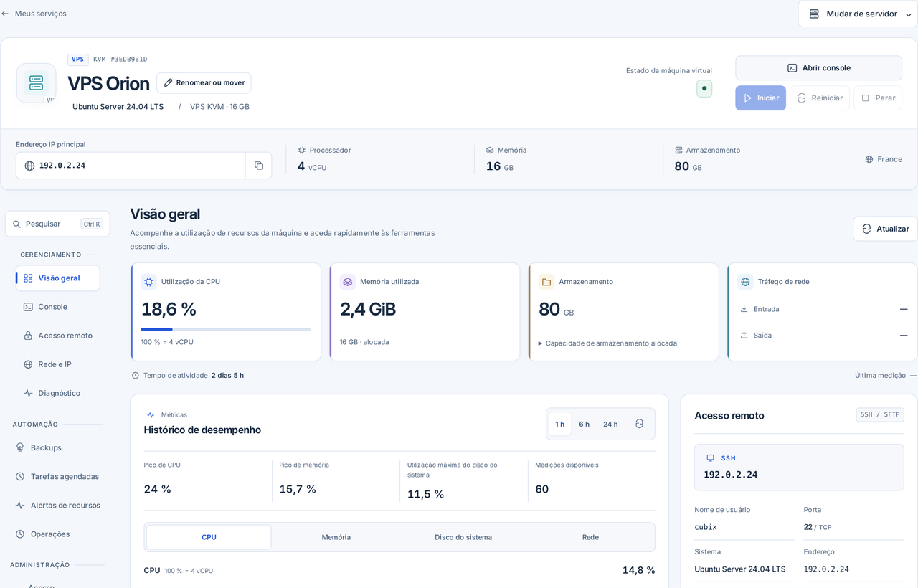Screen dimensions: 918x588
Task: Open Backups under Automação
Action: 57,447
